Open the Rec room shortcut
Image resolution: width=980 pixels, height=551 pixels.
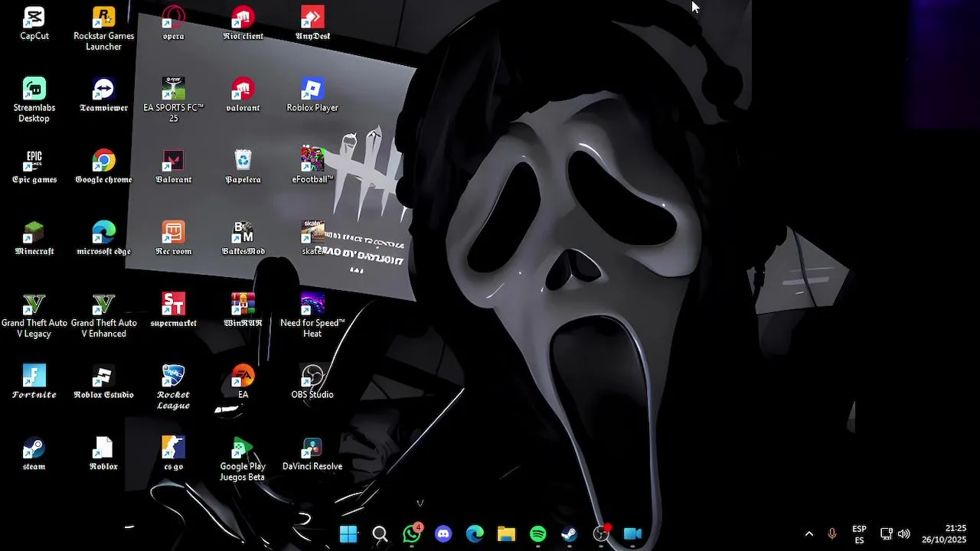(x=173, y=239)
